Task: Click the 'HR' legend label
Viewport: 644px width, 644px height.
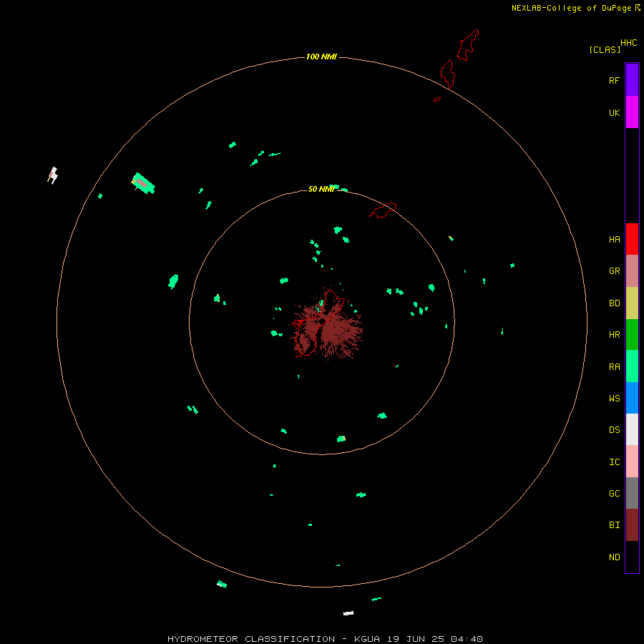Action: tap(614, 335)
